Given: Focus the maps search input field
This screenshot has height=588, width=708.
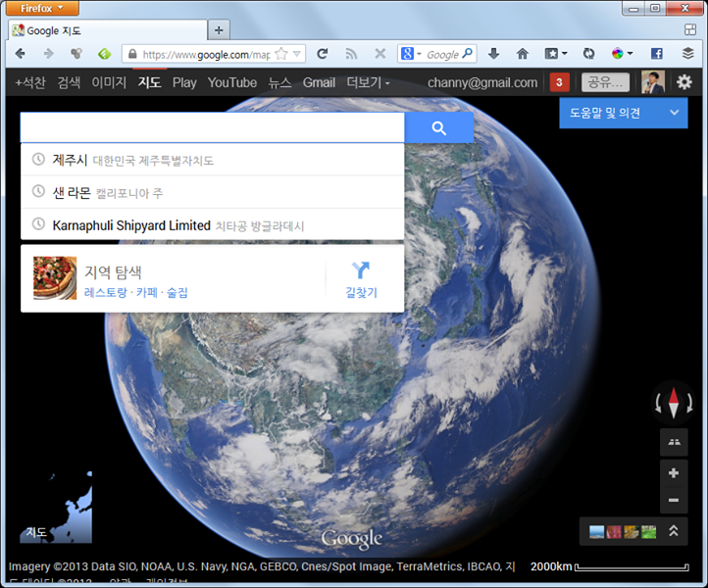Looking at the screenshot, I should point(212,128).
